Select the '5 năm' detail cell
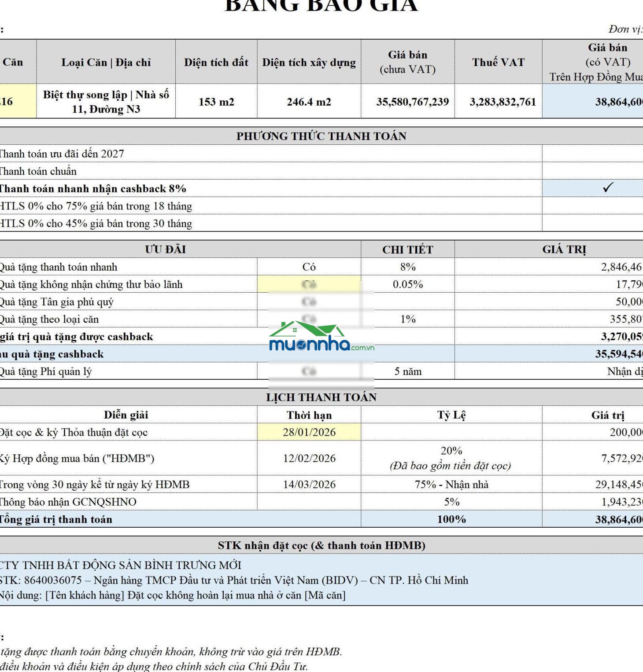The height and width of the screenshot is (672, 643). [408, 371]
